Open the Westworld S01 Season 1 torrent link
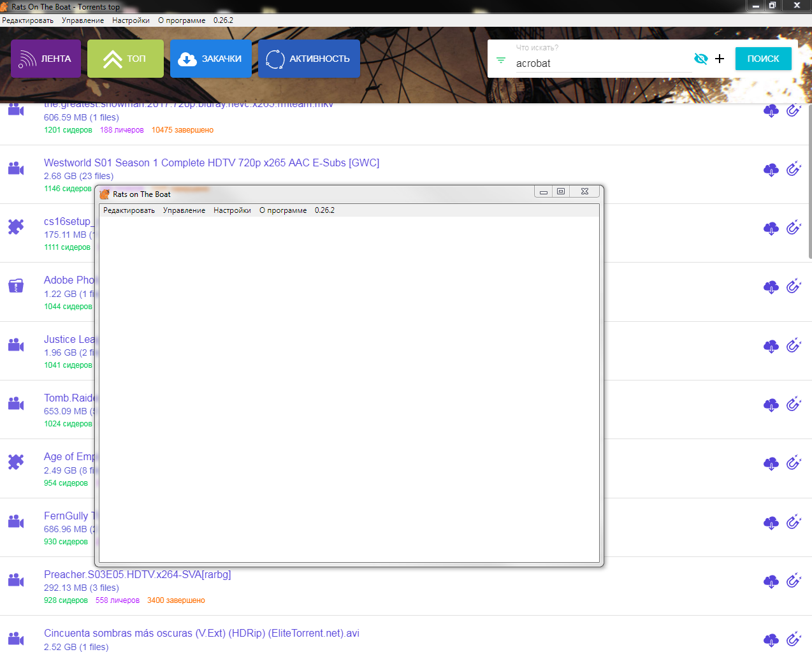This screenshot has height=652, width=812. point(211,163)
